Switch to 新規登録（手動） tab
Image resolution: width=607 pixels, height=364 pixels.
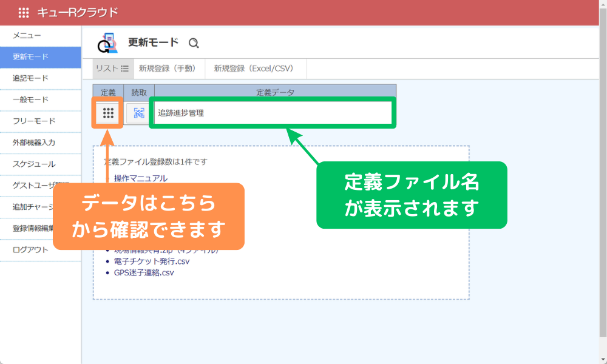tap(169, 69)
